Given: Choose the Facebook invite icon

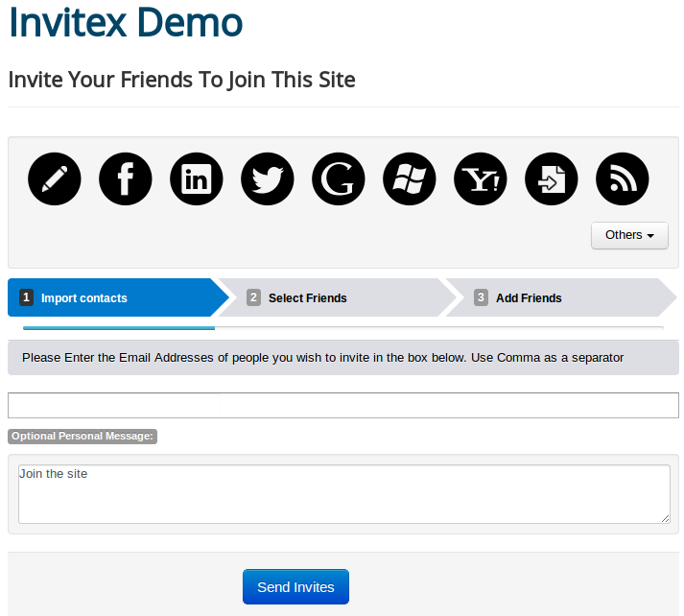Looking at the screenshot, I should (x=126, y=178).
